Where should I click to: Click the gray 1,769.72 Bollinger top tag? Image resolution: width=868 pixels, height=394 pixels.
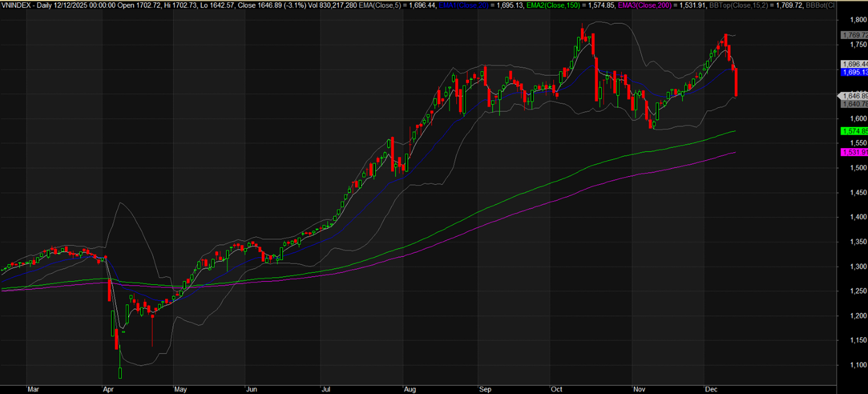click(853, 35)
